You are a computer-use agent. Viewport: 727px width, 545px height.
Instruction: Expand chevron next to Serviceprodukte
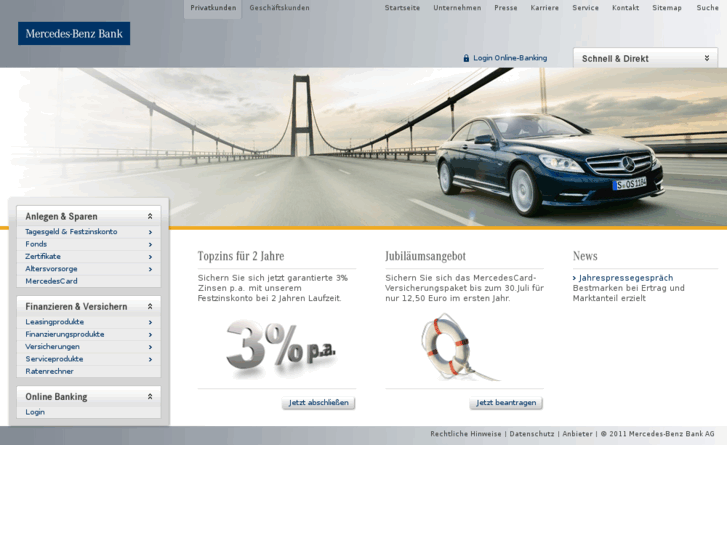pos(150,359)
